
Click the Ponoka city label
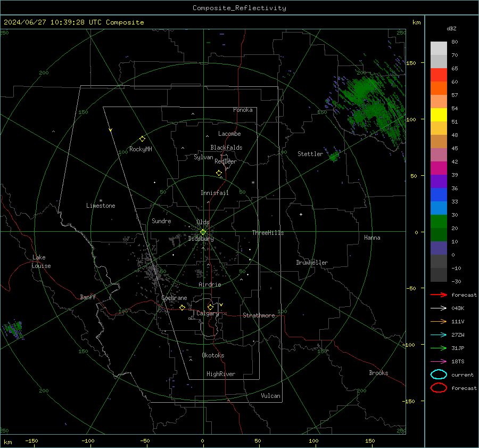point(243,110)
